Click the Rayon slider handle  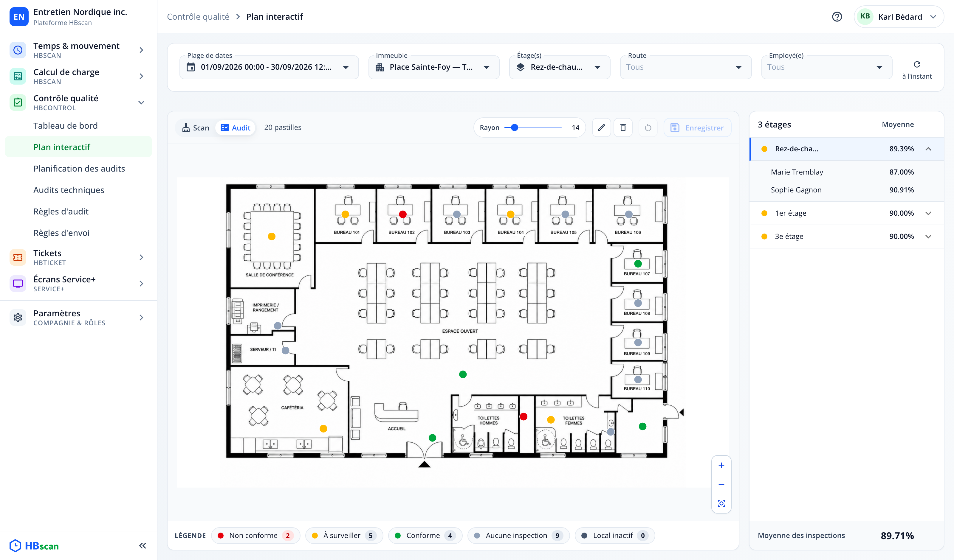514,127
